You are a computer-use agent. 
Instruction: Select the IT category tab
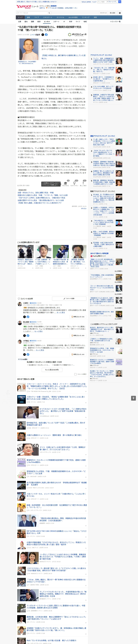pos(64,21)
